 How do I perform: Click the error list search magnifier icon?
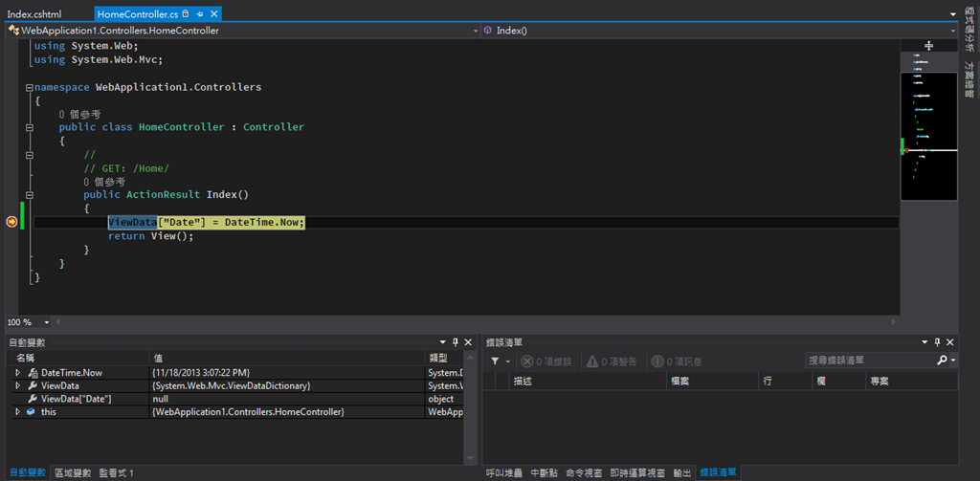click(942, 361)
